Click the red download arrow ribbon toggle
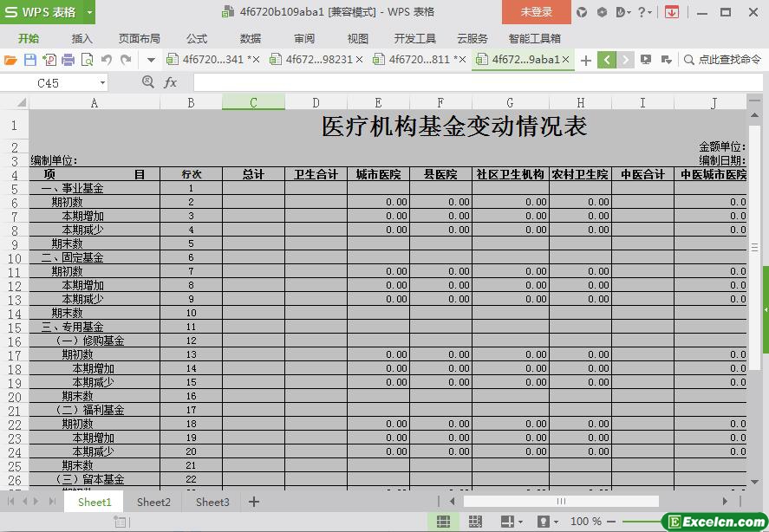 [672, 12]
